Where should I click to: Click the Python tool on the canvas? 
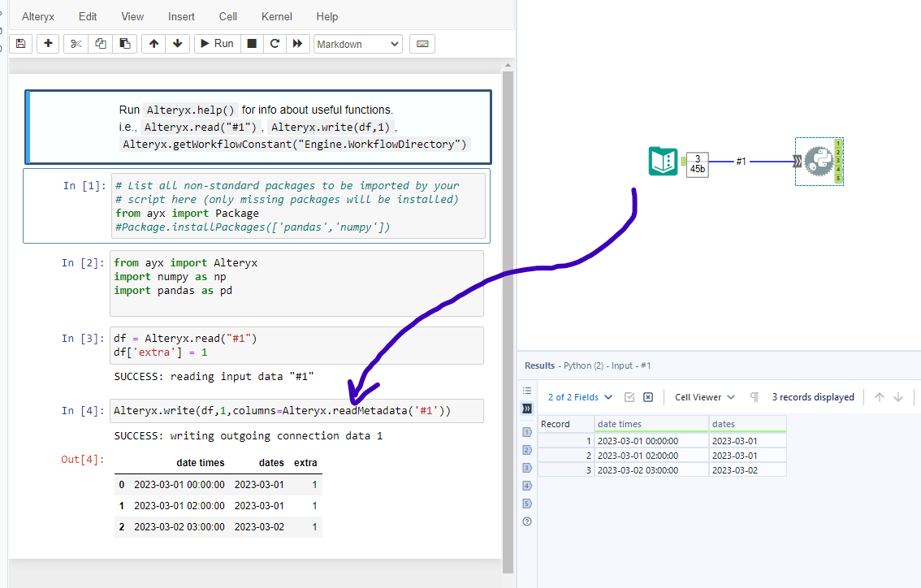[816, 162]
